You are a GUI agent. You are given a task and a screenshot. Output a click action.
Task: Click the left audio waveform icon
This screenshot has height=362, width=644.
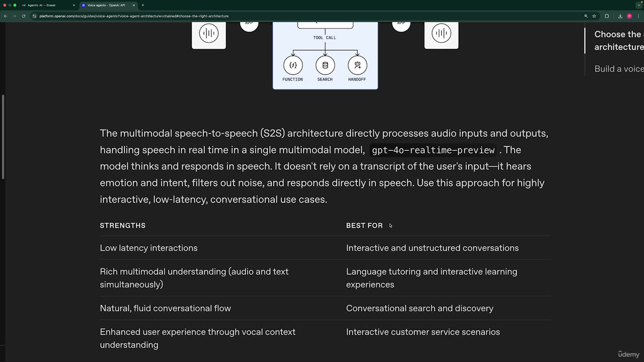209,34
